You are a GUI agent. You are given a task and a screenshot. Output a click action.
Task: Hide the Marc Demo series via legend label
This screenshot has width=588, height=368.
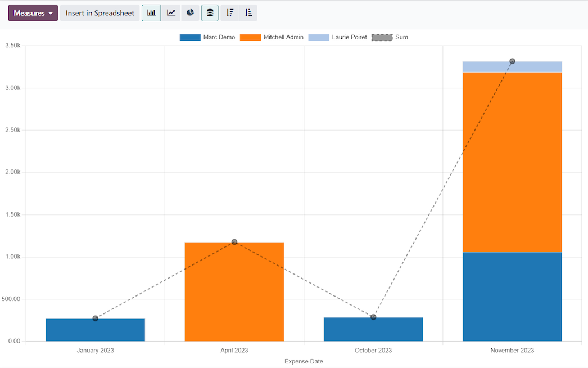coord(219,38)
